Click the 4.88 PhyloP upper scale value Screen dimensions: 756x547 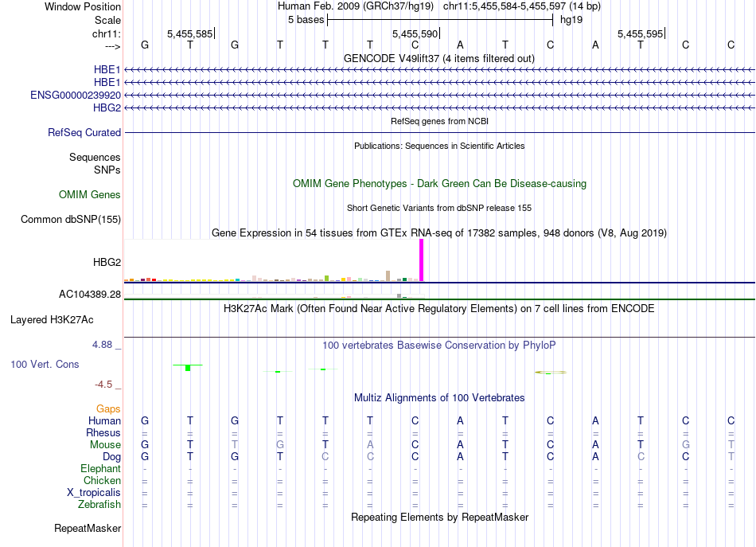point(102,345)
